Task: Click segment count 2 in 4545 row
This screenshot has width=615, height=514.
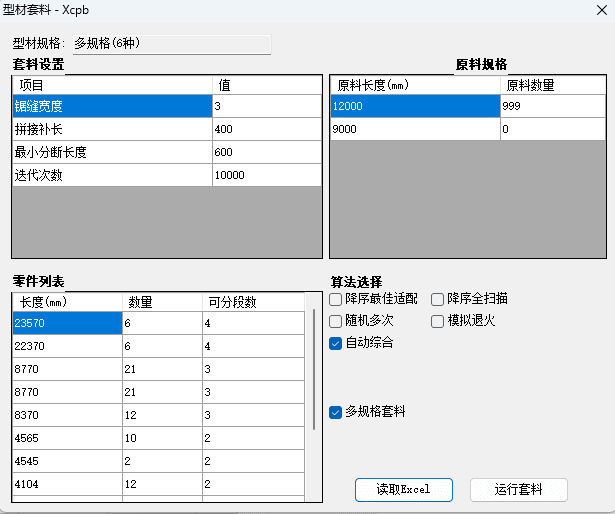Action: [x=253, y=461]
